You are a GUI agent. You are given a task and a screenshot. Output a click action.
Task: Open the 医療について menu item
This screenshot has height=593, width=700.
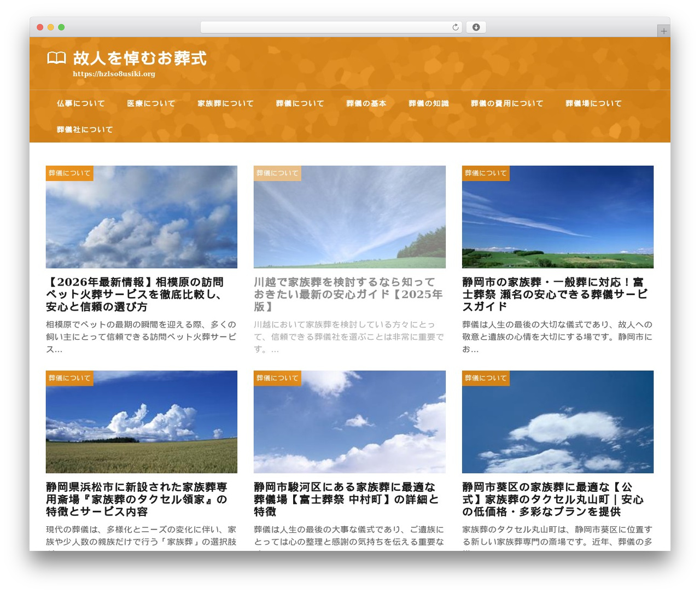point(151,103)
